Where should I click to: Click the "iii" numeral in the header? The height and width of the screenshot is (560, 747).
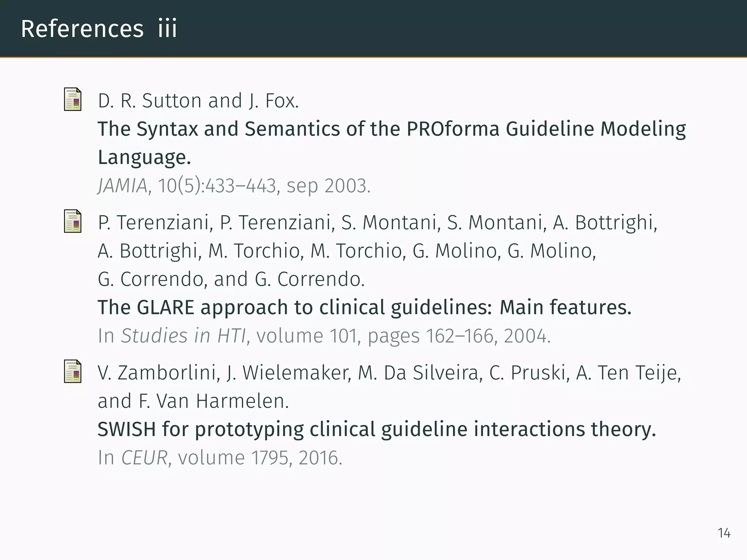[x=167, y=28]
